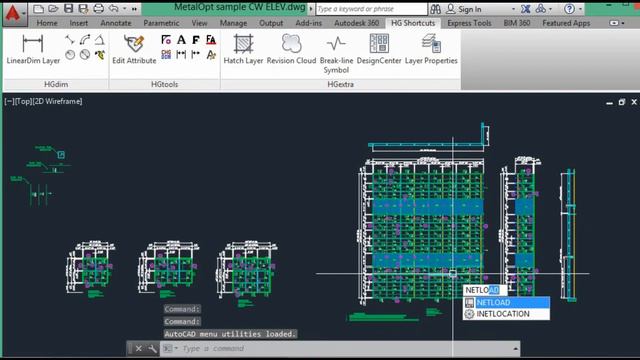Click the [2D Wireframe] visual style label
The width and height of the screenshot is (640, 360).
58,101
